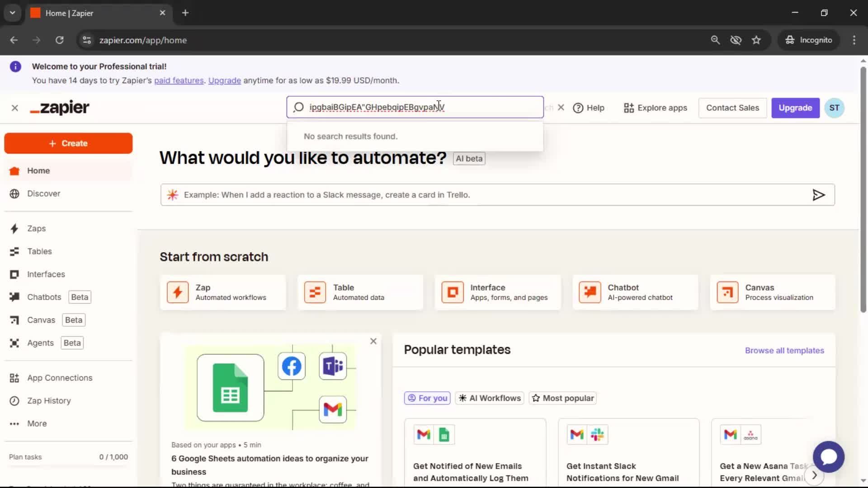The width and height of the screenshot is (868, 488).
Task: Click the AI sparkle icon in prompt field
Action: 172,195
